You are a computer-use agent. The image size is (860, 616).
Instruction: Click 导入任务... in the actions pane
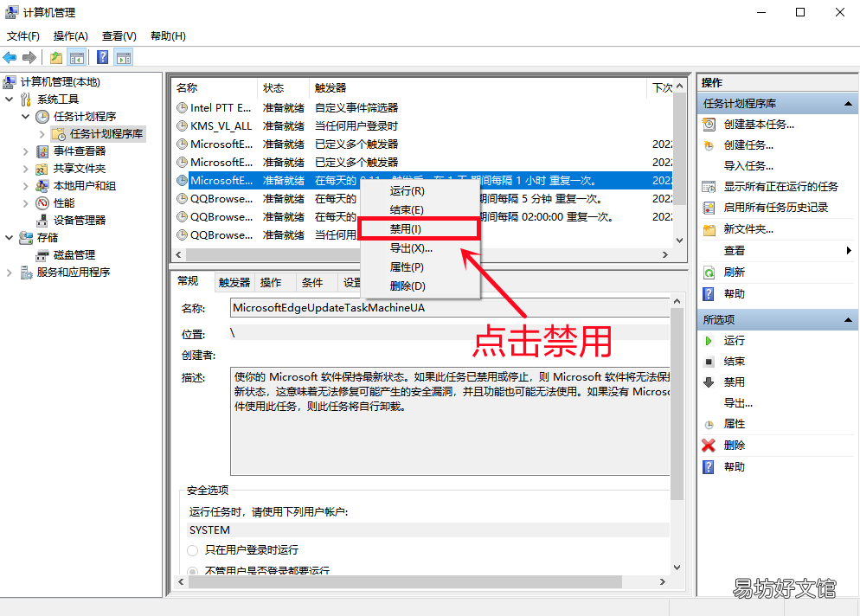pyautogui.click(x=748, y=165)
